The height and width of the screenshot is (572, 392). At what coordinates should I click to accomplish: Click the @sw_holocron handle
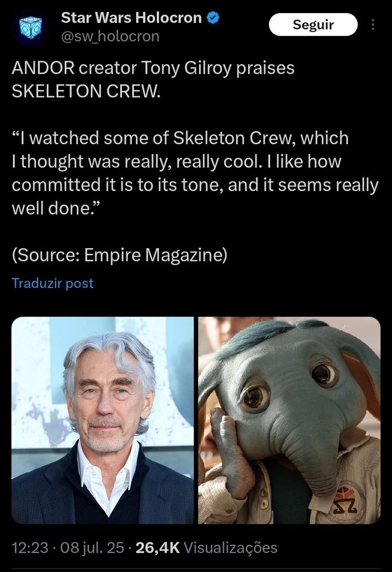[x=110, y=37]
